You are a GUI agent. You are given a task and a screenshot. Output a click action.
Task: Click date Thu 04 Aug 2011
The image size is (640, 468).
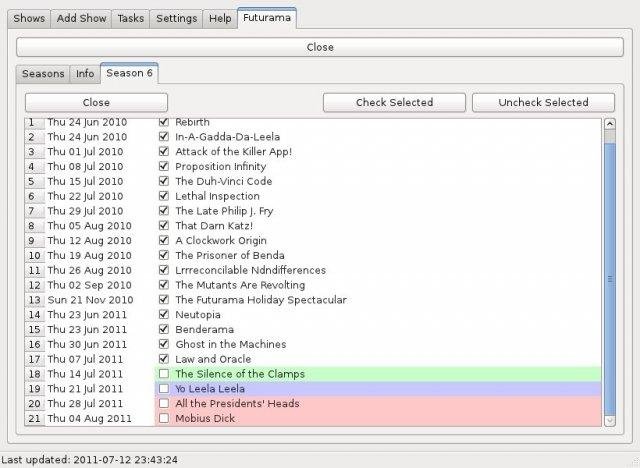pyautogui.click(x=89, y=418)
